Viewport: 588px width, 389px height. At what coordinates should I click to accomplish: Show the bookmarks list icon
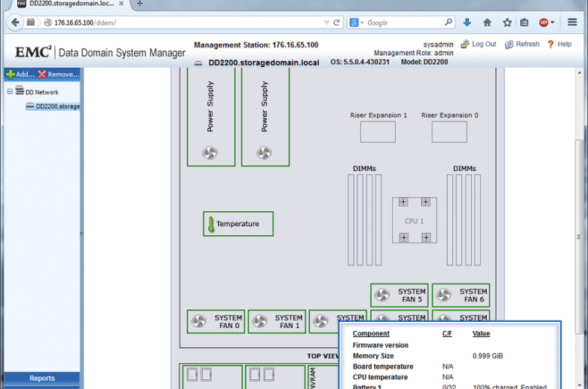pyautogui.click(x=524, y=23)
